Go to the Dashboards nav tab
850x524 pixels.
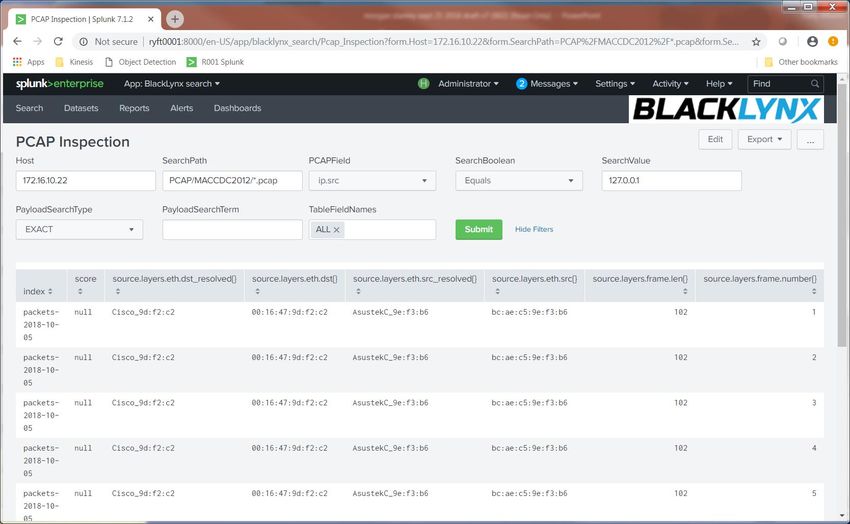coord(237,108)
